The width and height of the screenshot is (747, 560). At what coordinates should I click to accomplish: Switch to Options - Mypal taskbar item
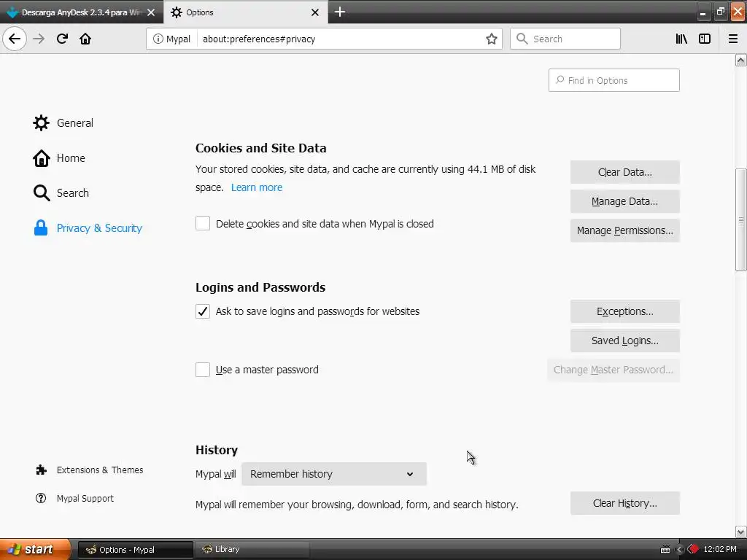pyautogui.click(x=135, y=550)
